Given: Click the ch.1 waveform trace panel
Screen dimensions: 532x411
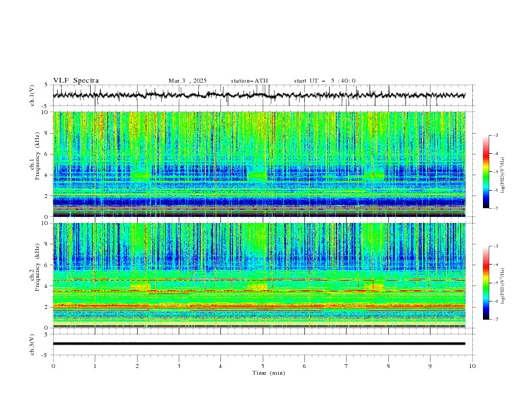Looking at the screenshot, I should pyautogui.click(x=264, y=95).
